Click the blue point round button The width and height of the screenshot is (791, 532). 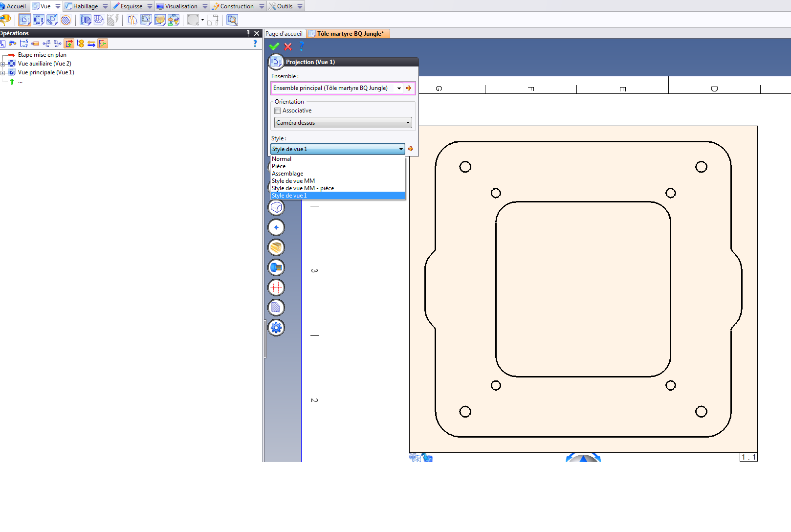(x=276, y=227)
